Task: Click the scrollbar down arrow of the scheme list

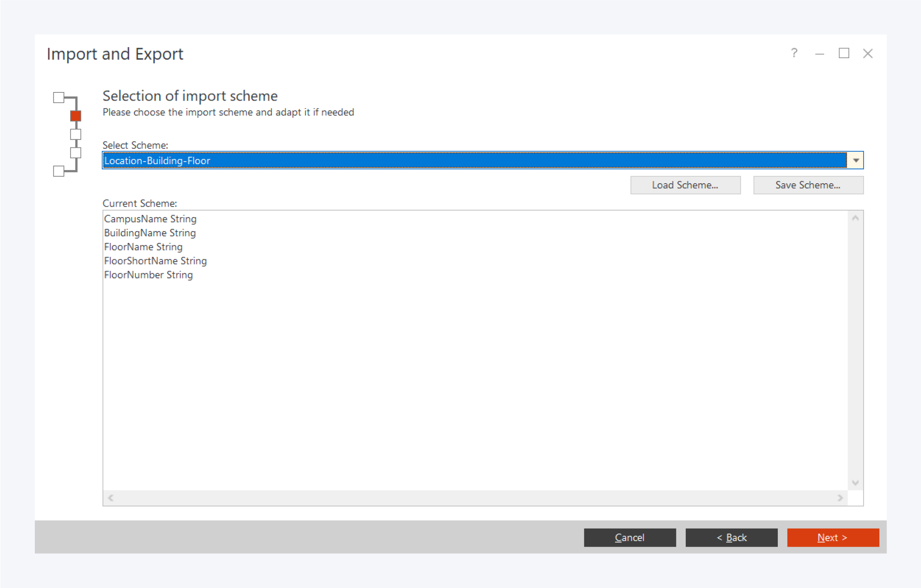Action: pyautogui.click(x=855, y=482)
